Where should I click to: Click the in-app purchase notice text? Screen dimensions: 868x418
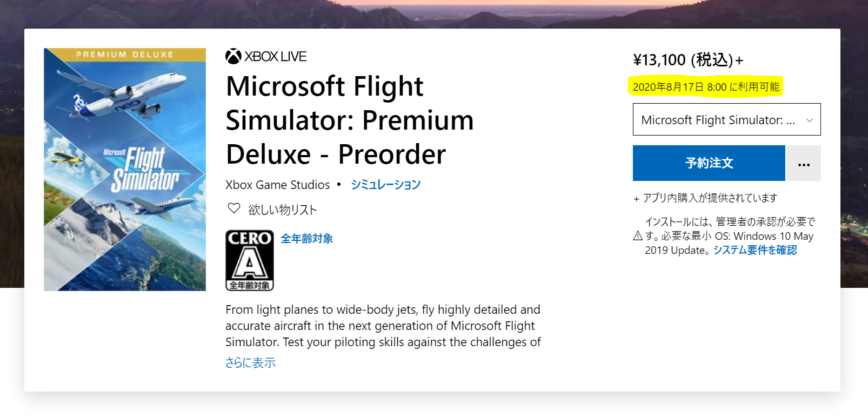click(x=705, y=198)
